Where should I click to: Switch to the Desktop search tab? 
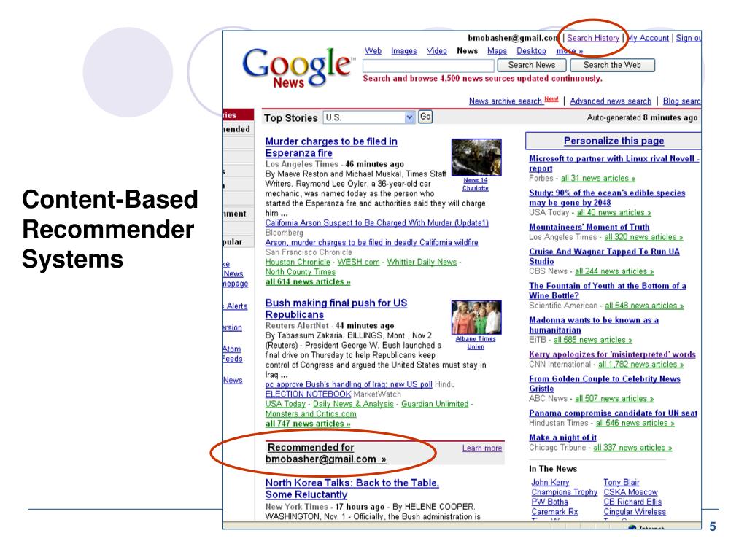(531, 51)
